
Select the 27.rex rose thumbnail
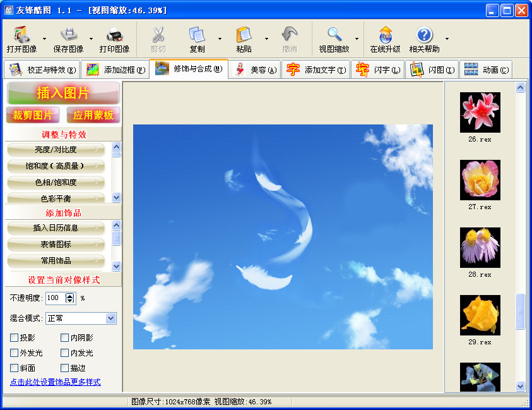point(480,179)
